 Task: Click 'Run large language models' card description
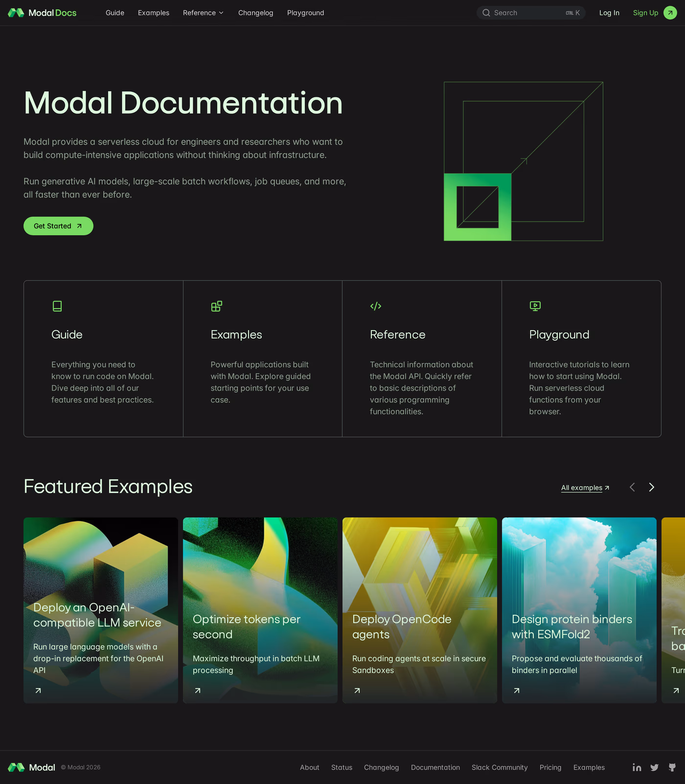pos(98,658)
